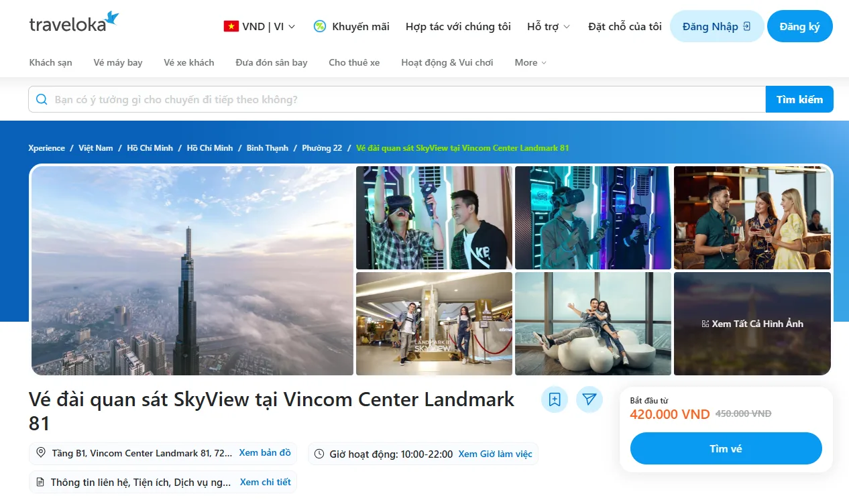849x504 pixels.
Task: Click the page title heading text
Action: pos(272,411)
